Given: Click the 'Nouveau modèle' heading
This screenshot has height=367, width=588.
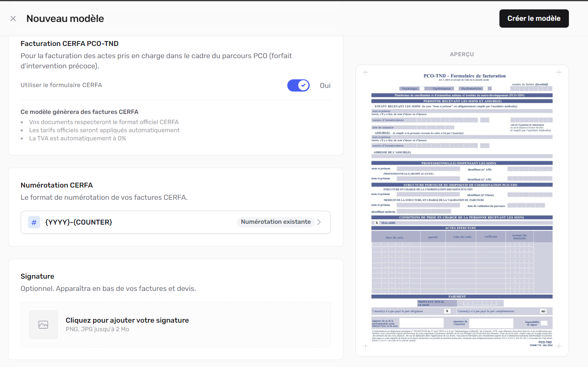Looking at the screenshot, I should (65, 19).
